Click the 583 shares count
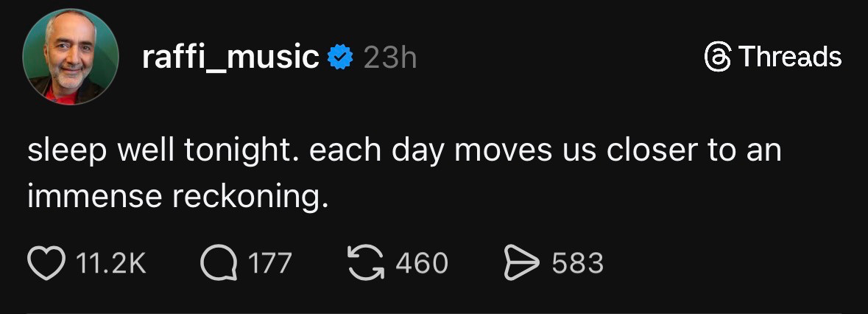 (x=577, y=263)
